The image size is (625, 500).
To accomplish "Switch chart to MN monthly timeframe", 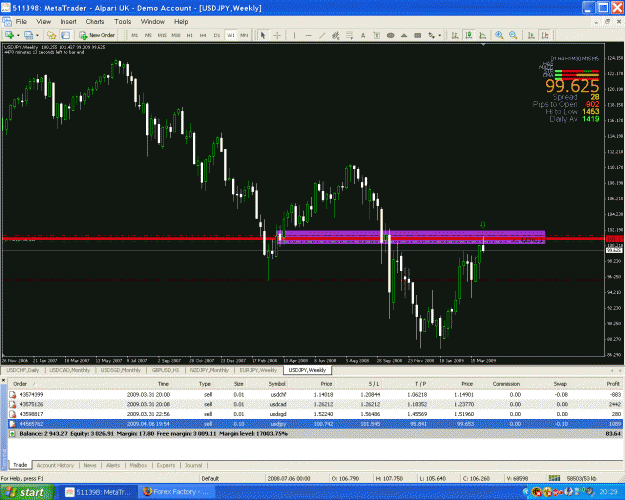I will click(x=244, y=35).
